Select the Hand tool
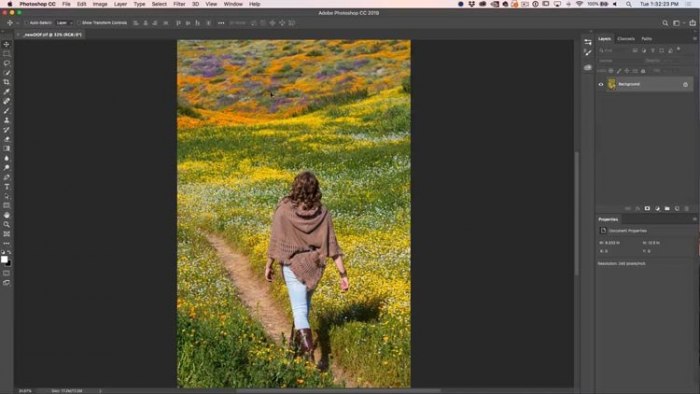Image resolution: width=700 pixels, height=394 pixels. pyautogui.click(x=6, y=215)
